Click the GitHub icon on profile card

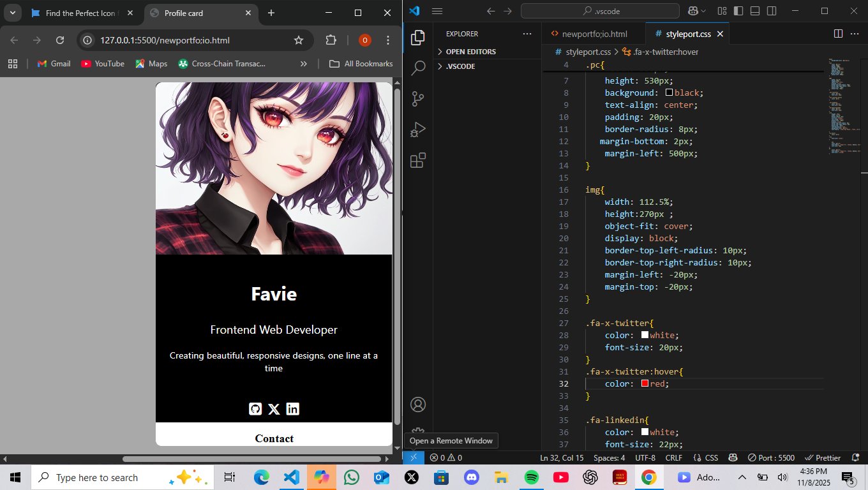255,409
